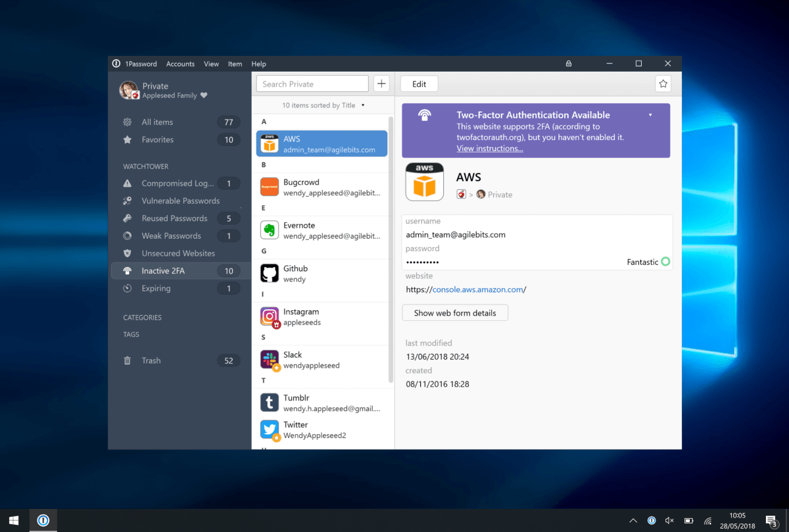Open the View instructions link

(490, 149)
